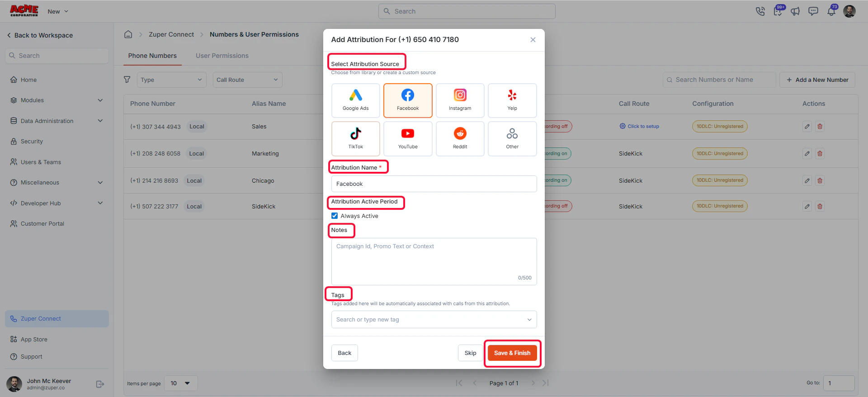Image resolution: width=868 pixels, height=397 pixels.
Task: Click the Save & Finish button
Action: (512, 353)
